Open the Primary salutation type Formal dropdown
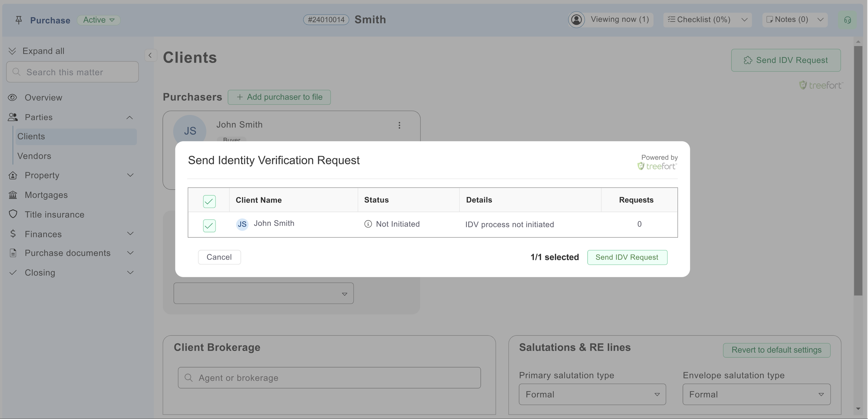The height and width of the screenshot is (419, 868). pyautogui.click(x=592, y=394)
